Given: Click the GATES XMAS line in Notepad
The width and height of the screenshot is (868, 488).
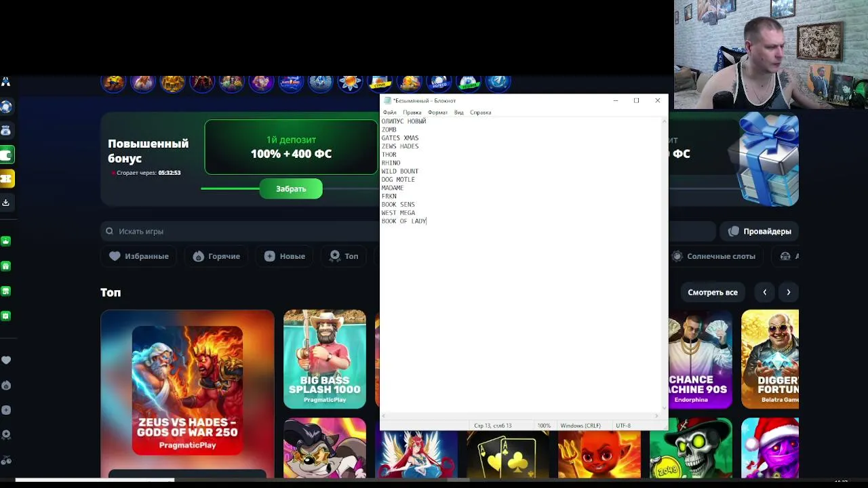Looking at the screenshot, I should click(x=400, y=138).
